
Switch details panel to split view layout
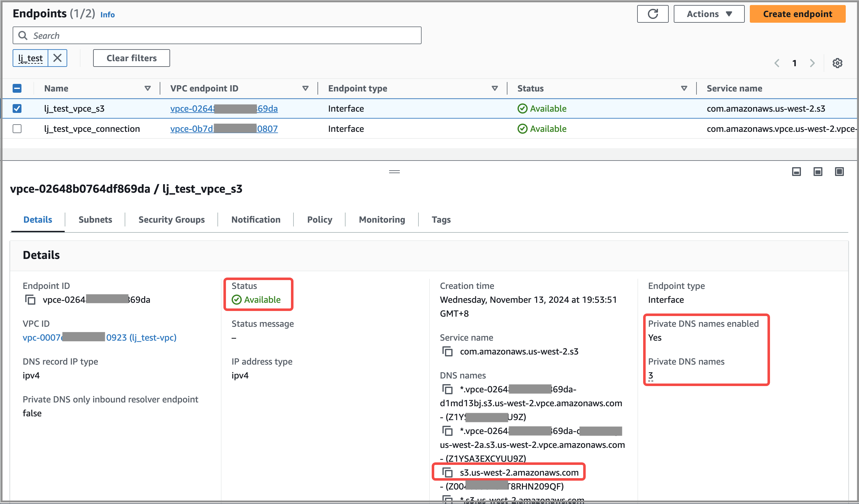click(x=818, y=172)
